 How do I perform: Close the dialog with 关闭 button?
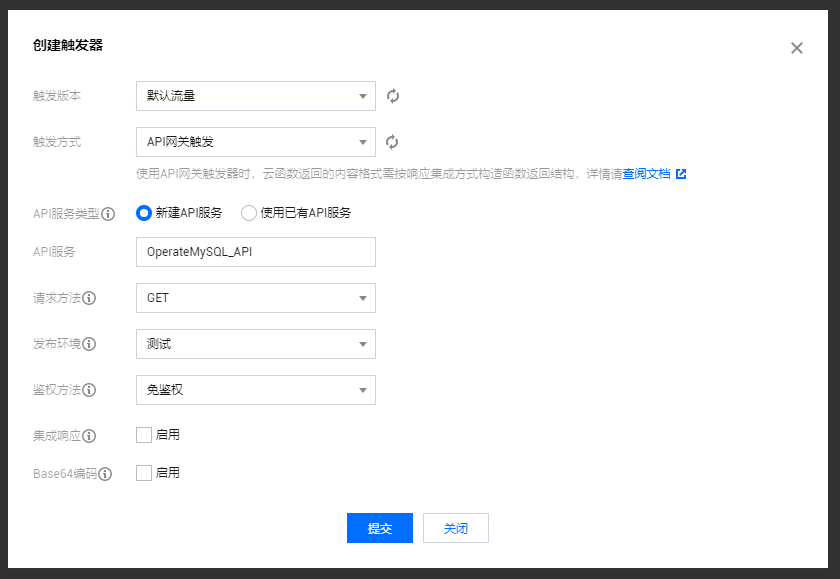(455, 528)
